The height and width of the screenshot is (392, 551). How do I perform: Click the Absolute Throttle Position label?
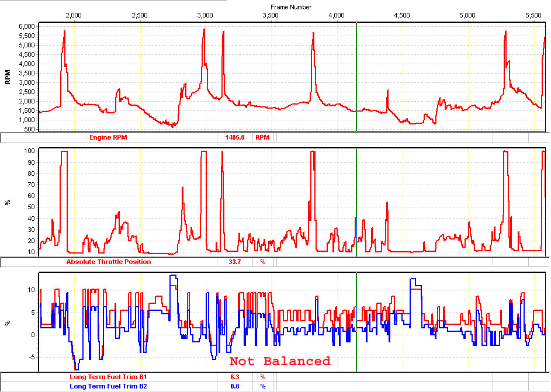pyautogui.click(x=109, y=262)
